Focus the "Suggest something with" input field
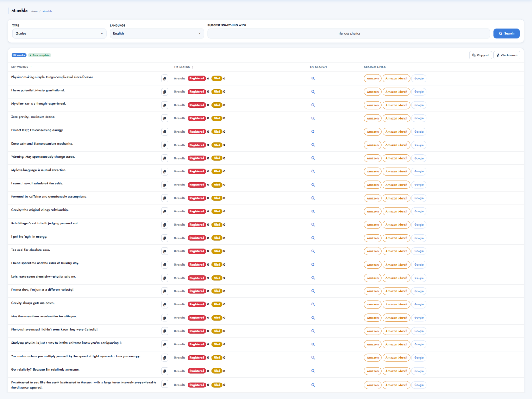The height and width of the screenshot is (399, 532). 349,33
